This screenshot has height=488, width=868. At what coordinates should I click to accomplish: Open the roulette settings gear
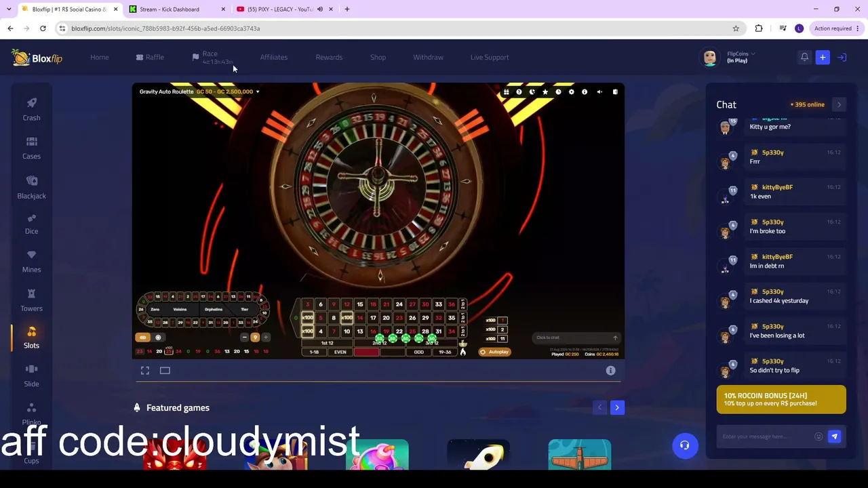[x=571, y=92]
